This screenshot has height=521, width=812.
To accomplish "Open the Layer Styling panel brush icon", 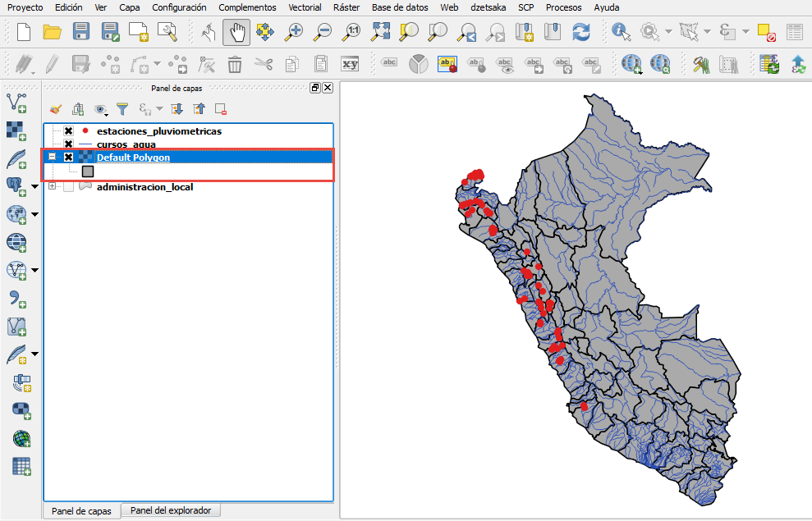I will (56, 107).
